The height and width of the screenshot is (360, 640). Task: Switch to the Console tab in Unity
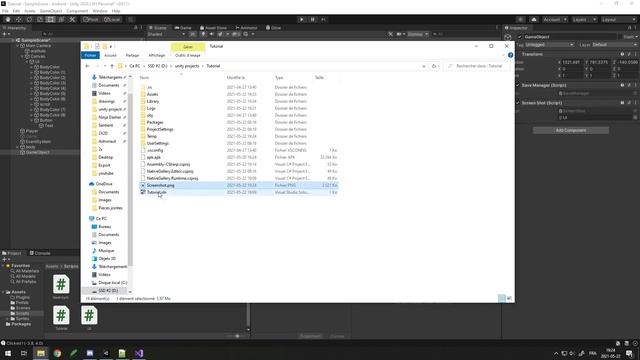[40, 253]
